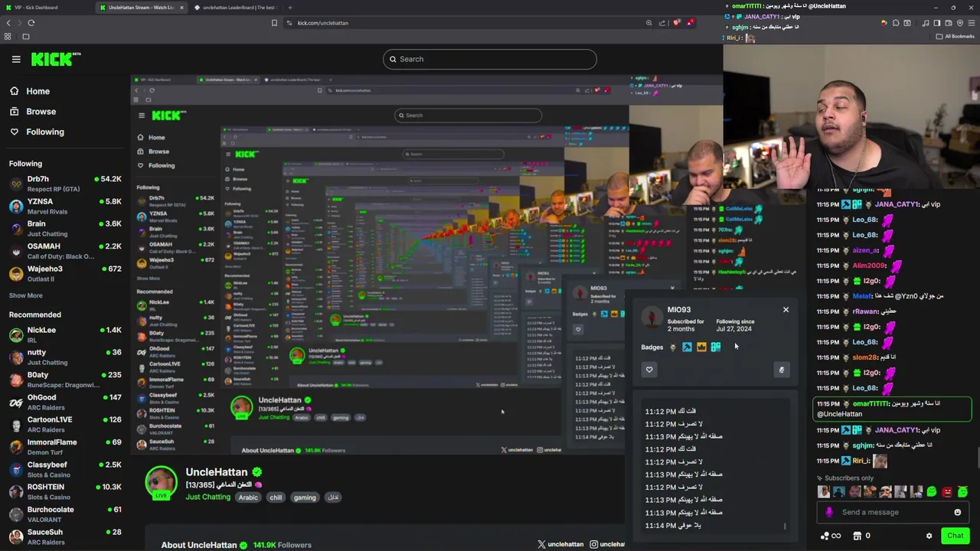
Task: Open Brain's Just Chatting channel
Action: (65, 229)
